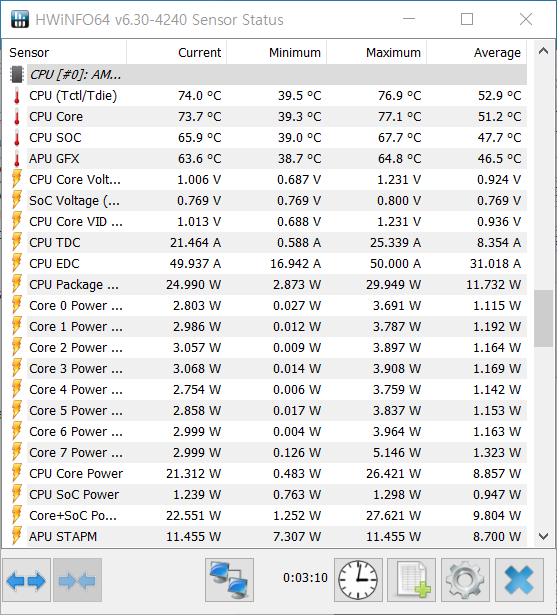Click lightning icon beside APU STAPM
Screen dimensions: 557x615
click(x=17, y=536)
